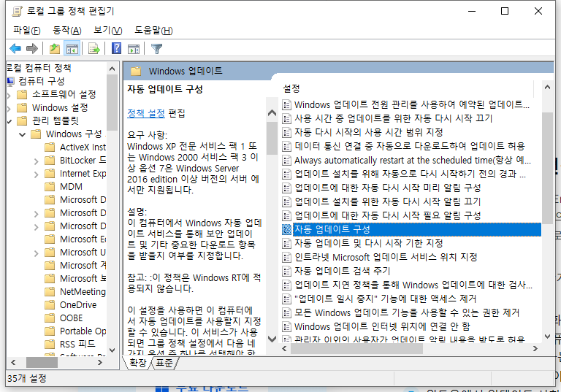
Task: Collapse the Windows 구성 node
Action: click(23, 135)
